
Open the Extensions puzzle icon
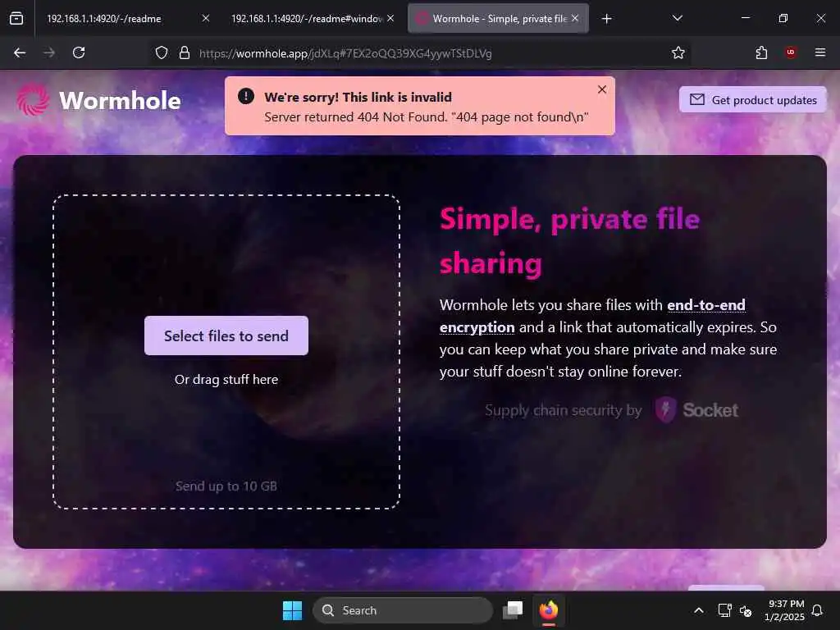[x=761, y=52]
